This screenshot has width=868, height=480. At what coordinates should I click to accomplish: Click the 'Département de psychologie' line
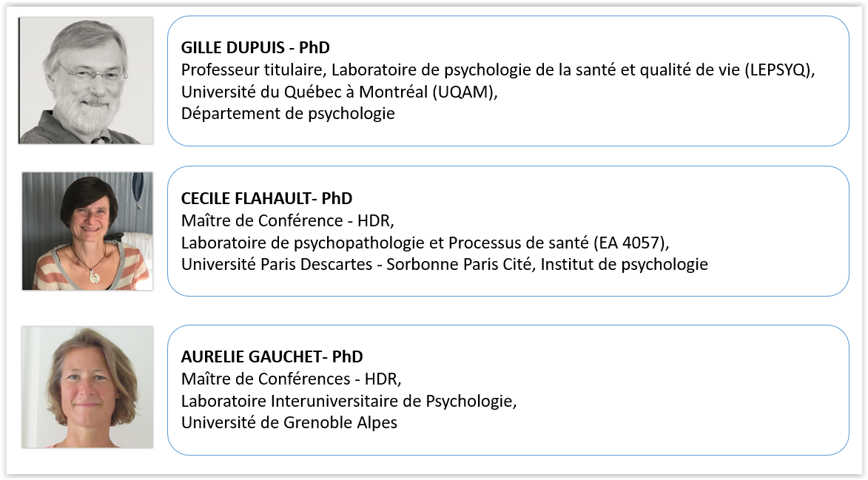pos(288,114)
